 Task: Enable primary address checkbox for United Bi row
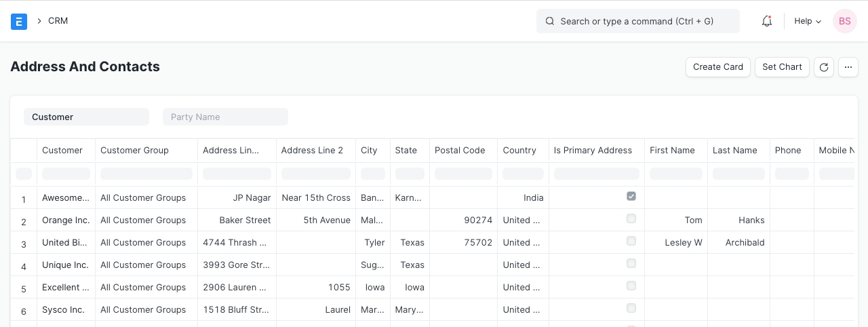click(631, 241)
